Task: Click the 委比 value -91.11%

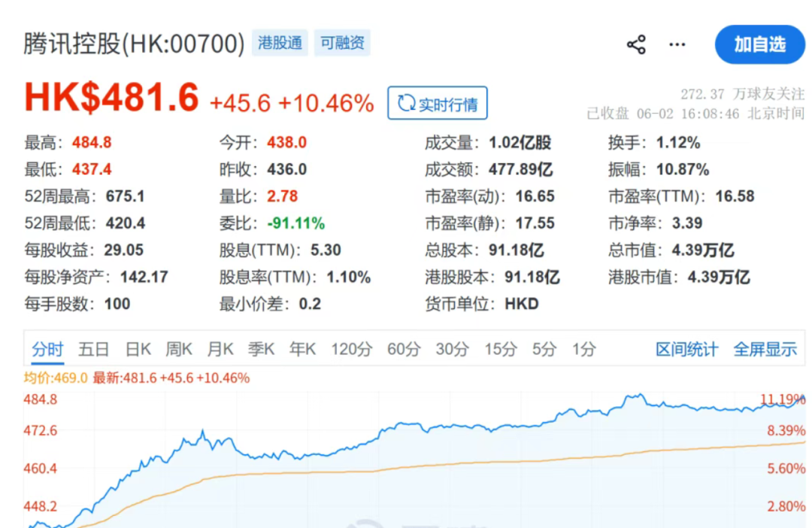Action: tap(295, 223)
